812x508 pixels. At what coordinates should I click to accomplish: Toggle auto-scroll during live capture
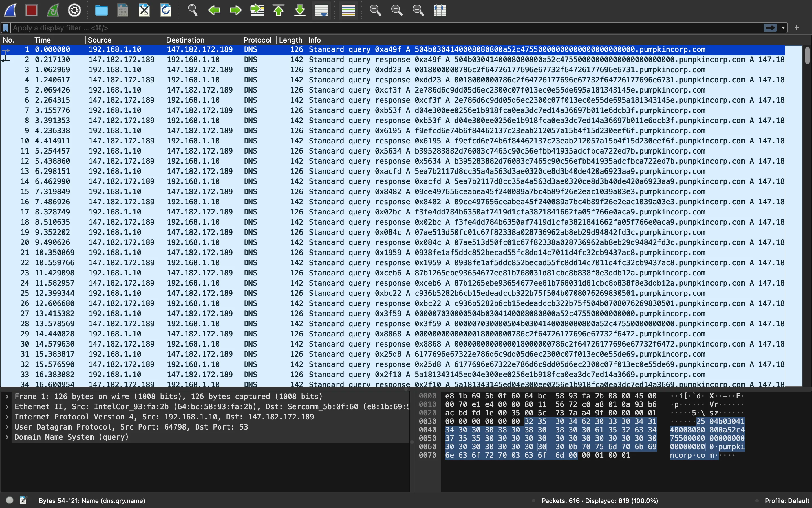(321, 10)
